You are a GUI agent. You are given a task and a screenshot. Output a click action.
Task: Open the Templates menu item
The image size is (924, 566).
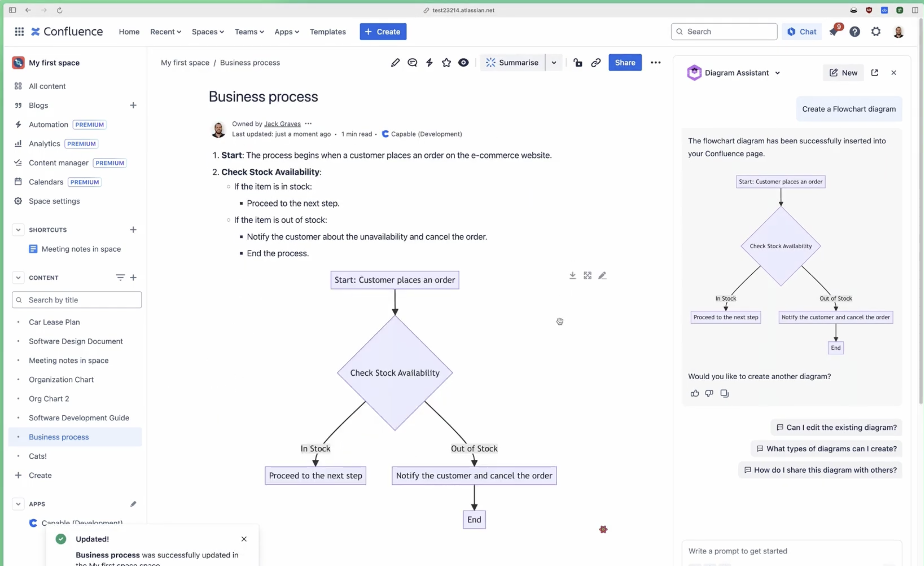click(327, 32)
